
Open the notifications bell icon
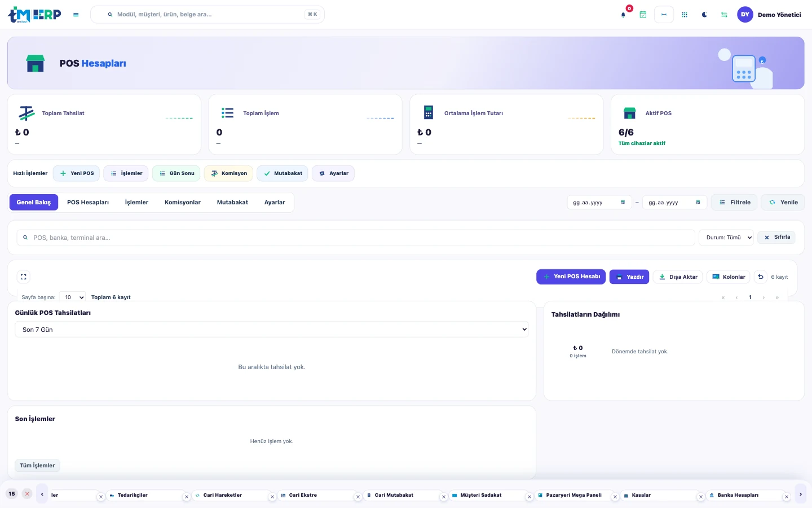623,15
